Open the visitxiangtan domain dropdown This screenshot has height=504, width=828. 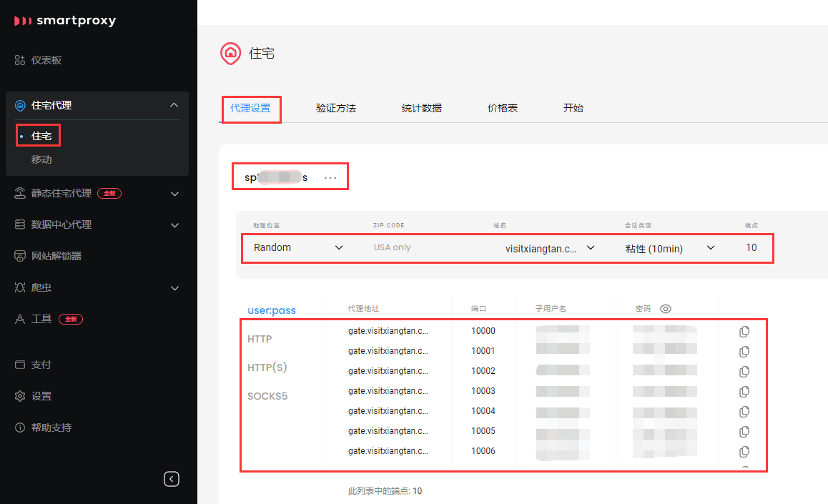point(549,249)
